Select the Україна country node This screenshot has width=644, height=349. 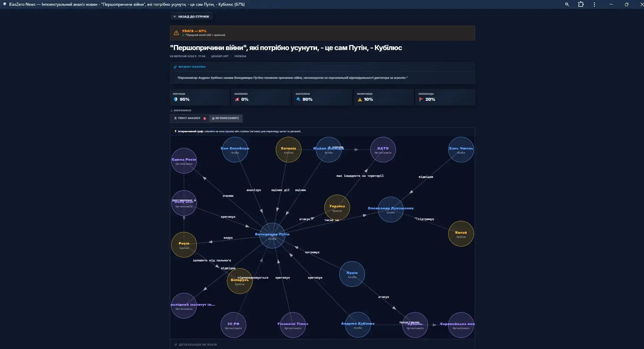click(337, 208)
